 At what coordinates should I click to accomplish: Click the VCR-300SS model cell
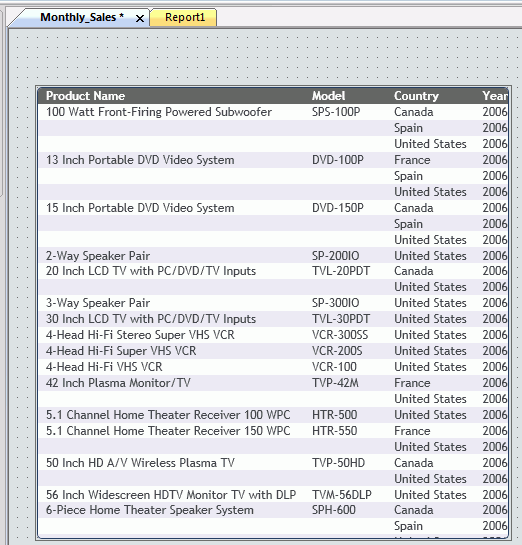pos(340,335)
